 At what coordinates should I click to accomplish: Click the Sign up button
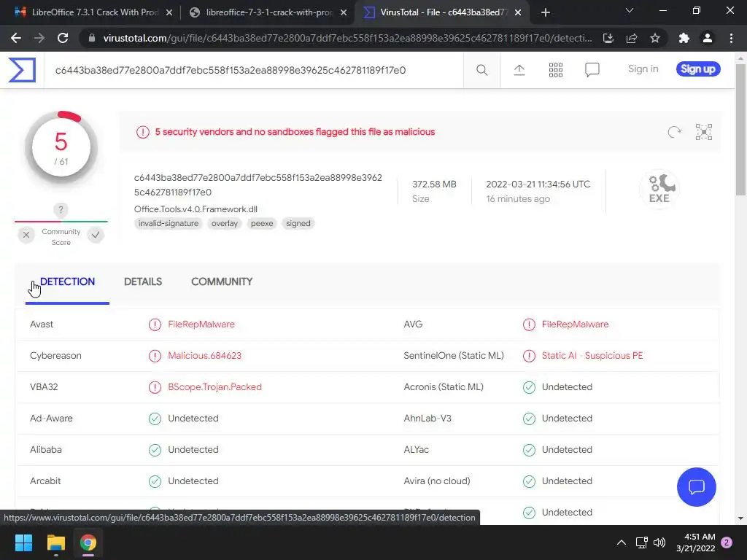[x=698, y=69]
